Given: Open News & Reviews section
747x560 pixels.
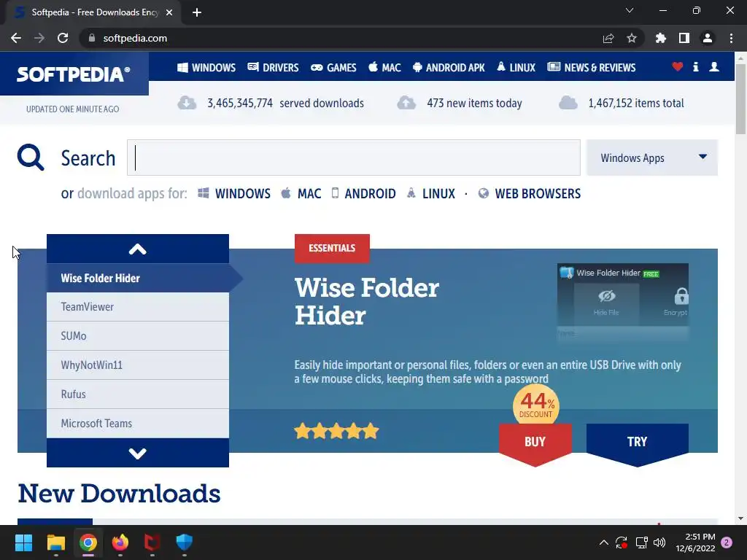Looking at the screenshot, I should click(x=591, y=68).
